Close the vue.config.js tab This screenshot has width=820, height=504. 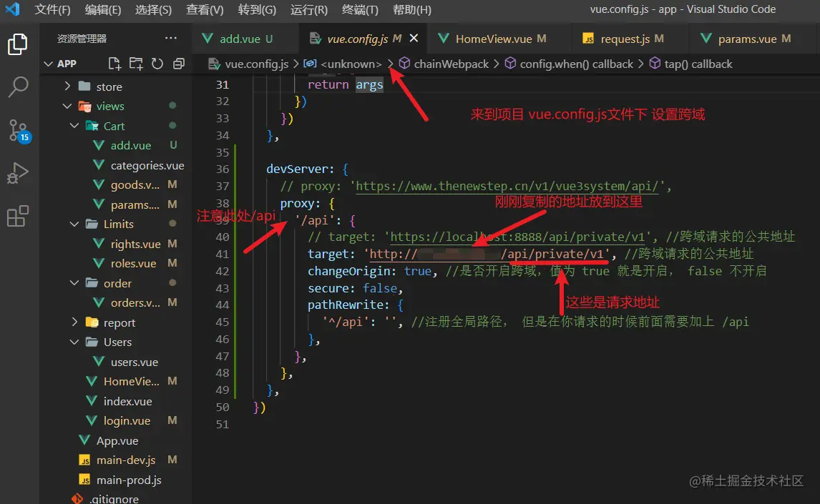pos(414,38)
